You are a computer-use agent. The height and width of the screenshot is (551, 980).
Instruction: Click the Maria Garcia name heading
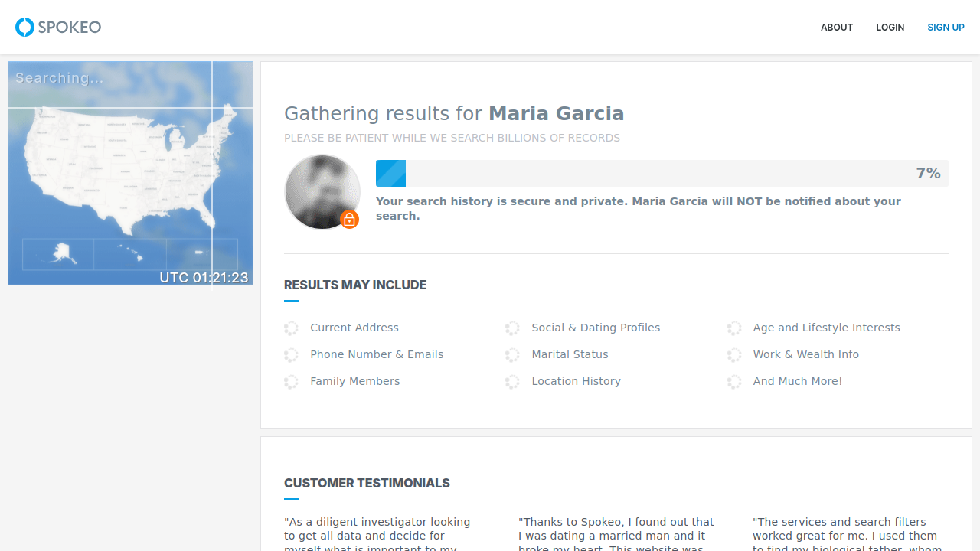click(x=556, y=114)
